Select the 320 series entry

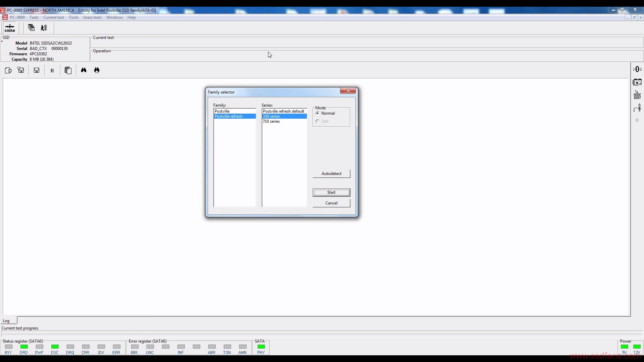[284, 116]
